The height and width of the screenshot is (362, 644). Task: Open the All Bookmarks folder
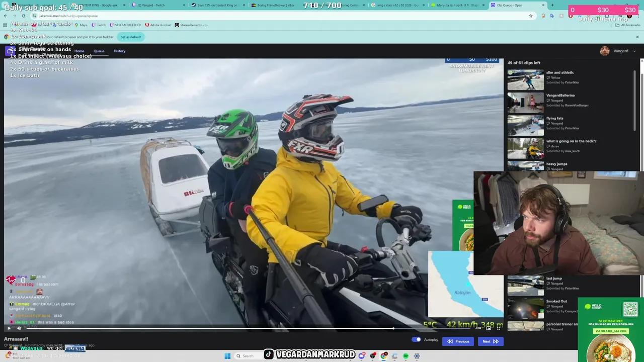[627, 25]
